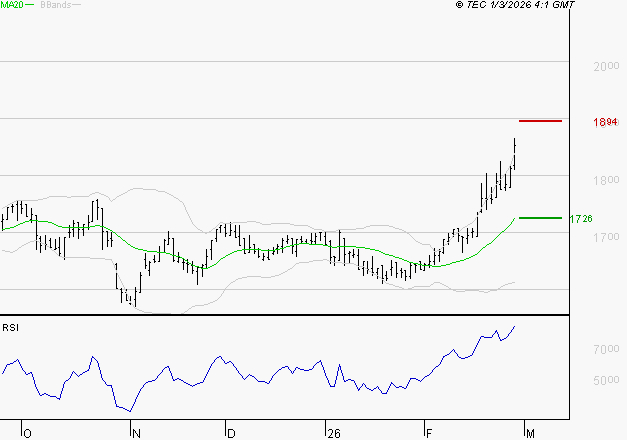Click the green support line at 1726
Viewport: 627px width, 440px height.
(540, 218)
